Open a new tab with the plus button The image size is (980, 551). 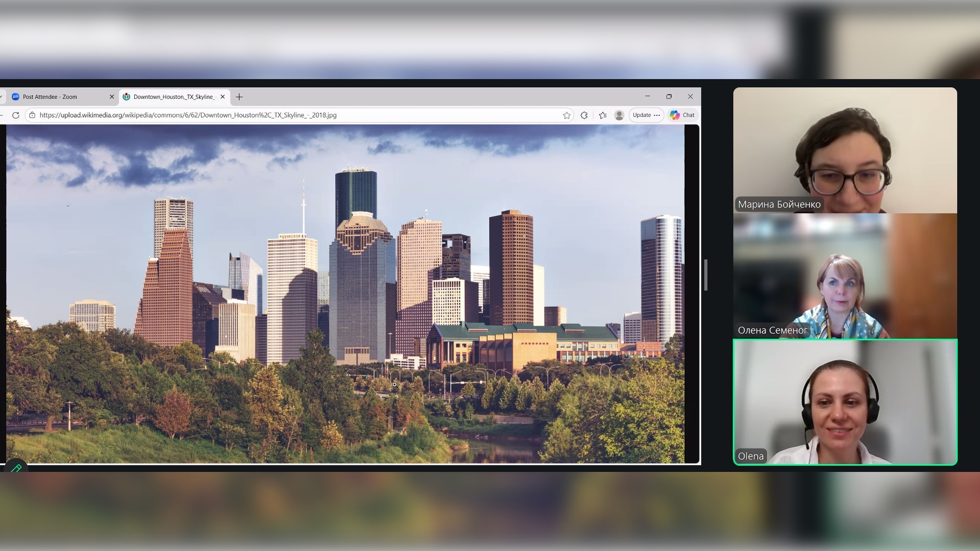(239, 97)
